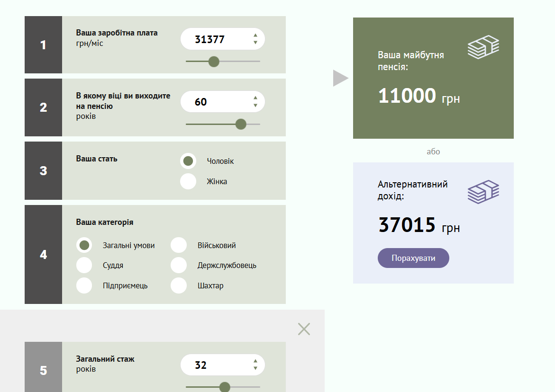Choose the Суддя category

[84, 265]
